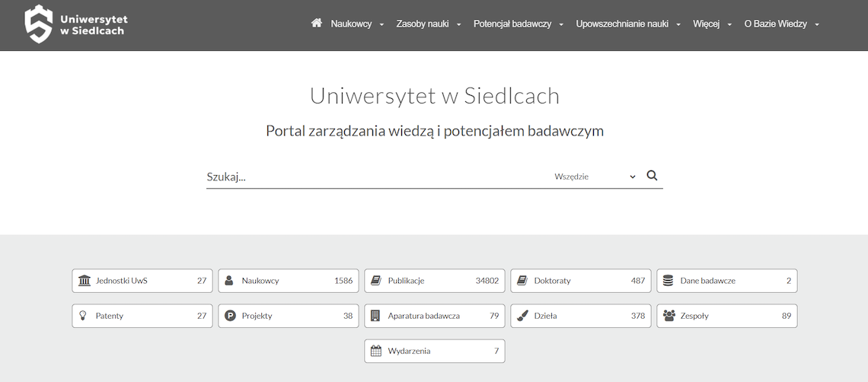Focus the Szukaj search field

[x=376, y=177]
